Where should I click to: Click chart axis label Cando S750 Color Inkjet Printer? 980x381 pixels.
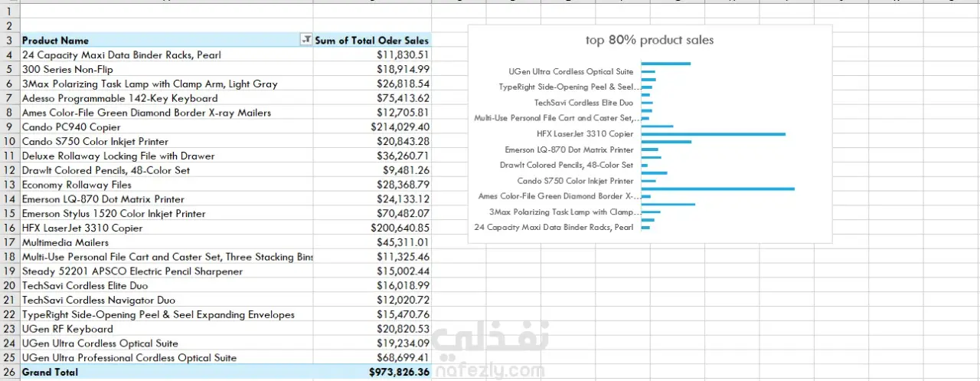pos(575,181)
